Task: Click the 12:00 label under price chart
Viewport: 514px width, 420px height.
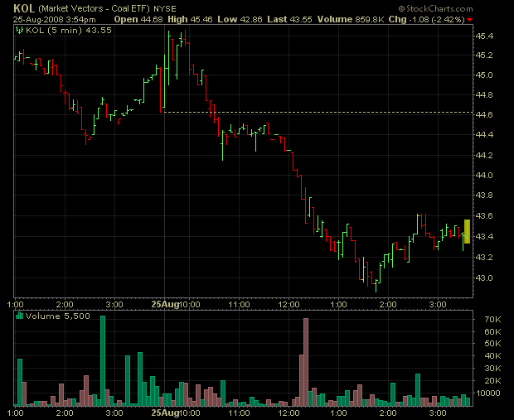Action: coord(289,305)
